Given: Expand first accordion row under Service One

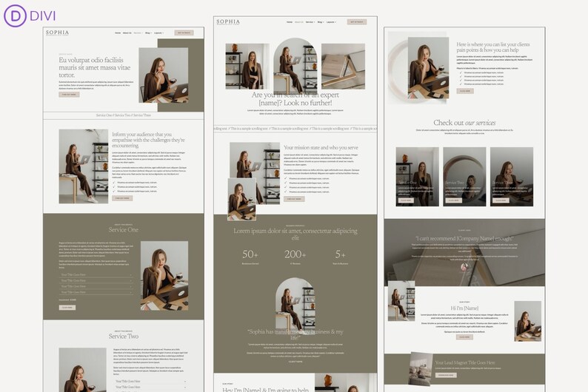Looking at the screenshot, I should (96, 275).
